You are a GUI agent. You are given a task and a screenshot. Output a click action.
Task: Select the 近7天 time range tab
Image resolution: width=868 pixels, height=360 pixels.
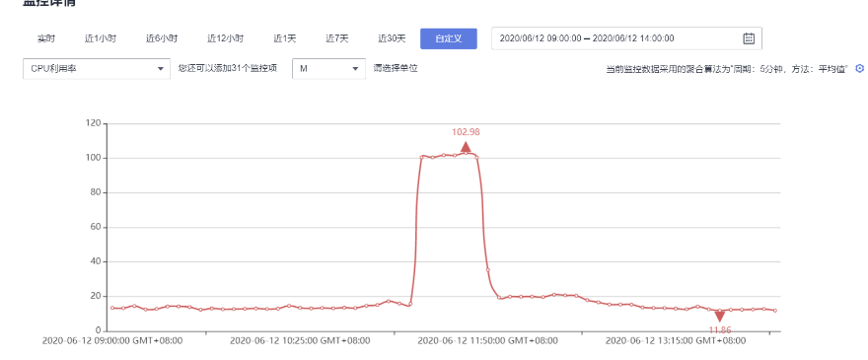(x=337, y=38)
